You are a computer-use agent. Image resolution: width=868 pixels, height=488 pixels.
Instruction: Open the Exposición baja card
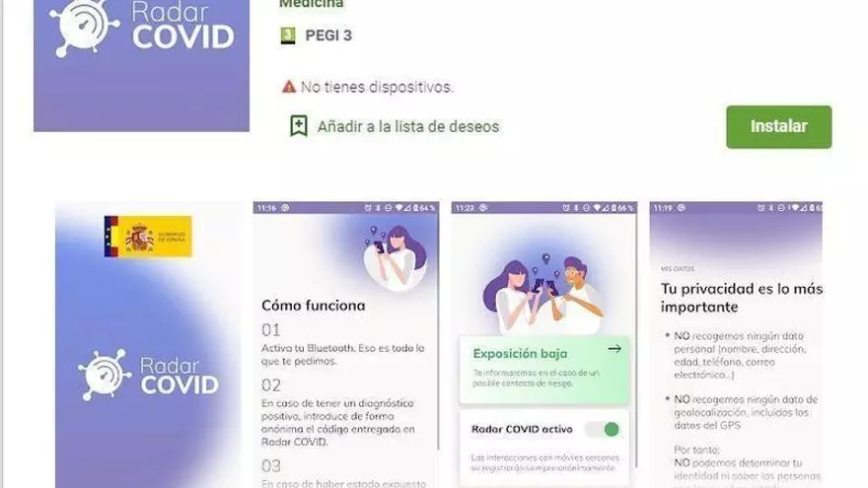pyautogui.click(x=544, y=370)
